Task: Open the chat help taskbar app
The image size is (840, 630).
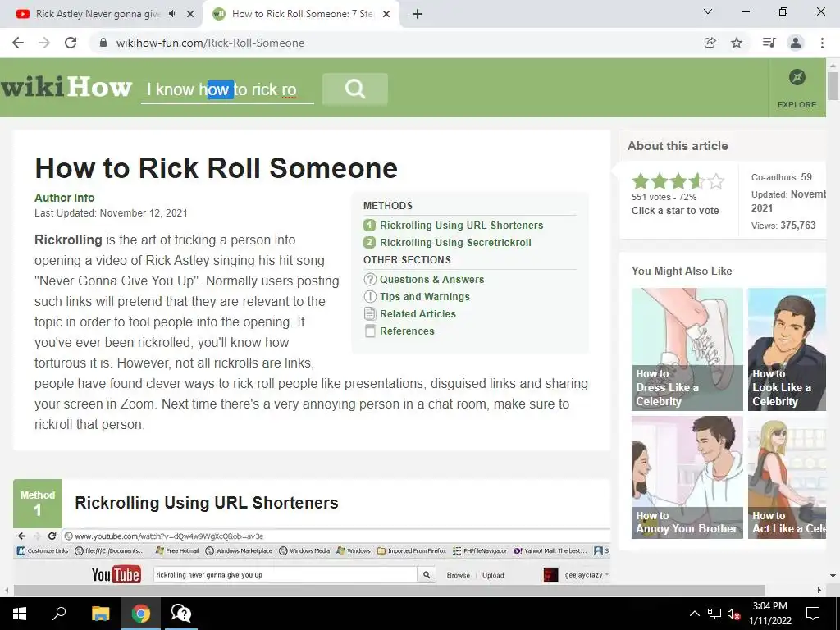Action: [181, 614]
